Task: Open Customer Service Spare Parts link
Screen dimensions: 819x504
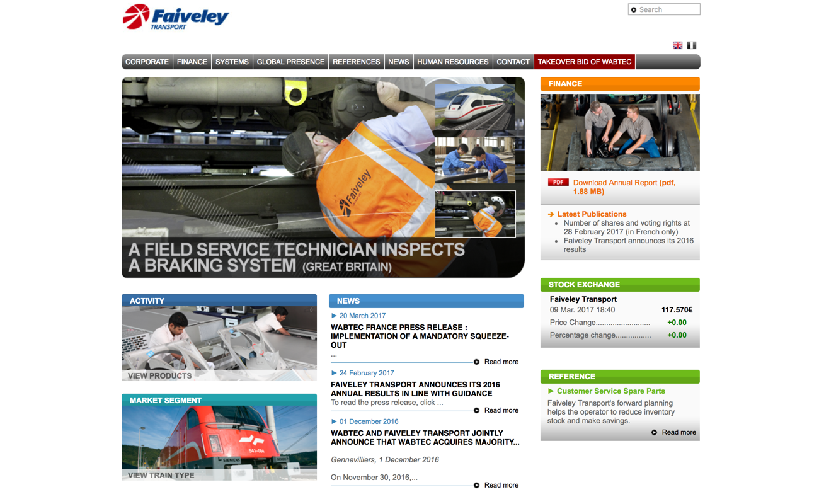Action: pyautogui.click(x=611, y=391)
